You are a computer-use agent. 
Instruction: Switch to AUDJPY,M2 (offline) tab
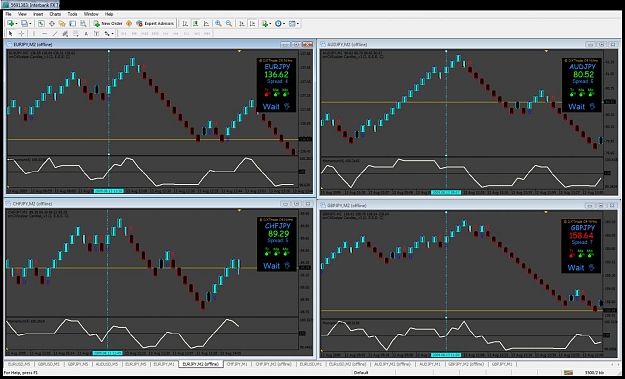tap(392, 364)
